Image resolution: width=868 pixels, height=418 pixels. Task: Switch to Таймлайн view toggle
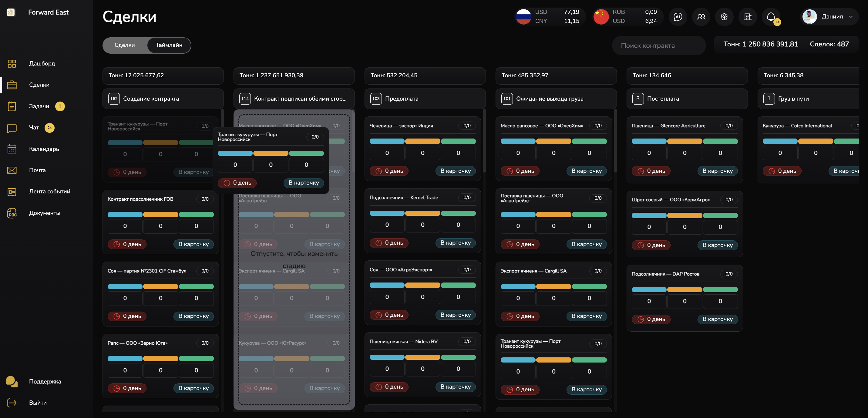(169, 45)
